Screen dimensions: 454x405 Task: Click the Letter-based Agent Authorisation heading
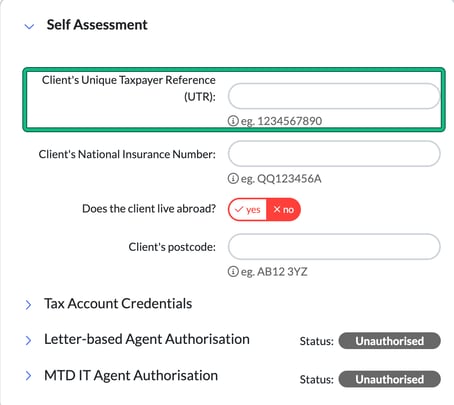coord(147,339)
